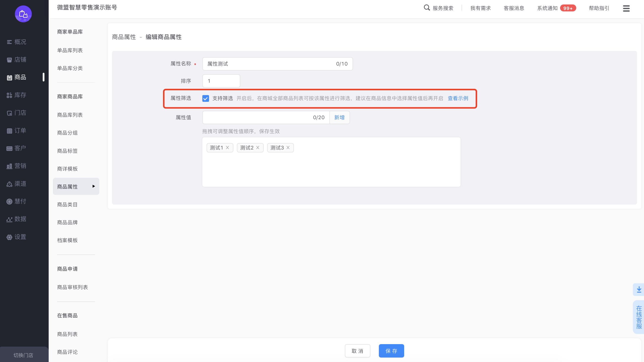
Task: Click 新增 to add attribute value
Action: [339, 117]
